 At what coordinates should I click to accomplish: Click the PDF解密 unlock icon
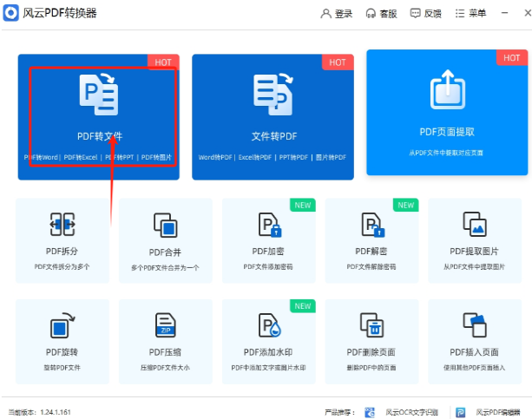[x=373, y=225]
